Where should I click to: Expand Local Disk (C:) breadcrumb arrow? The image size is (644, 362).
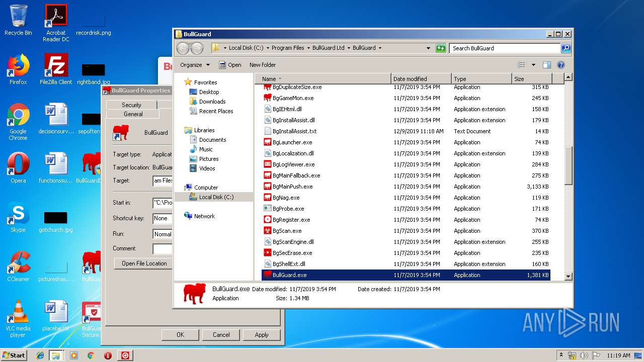[268, 48]
